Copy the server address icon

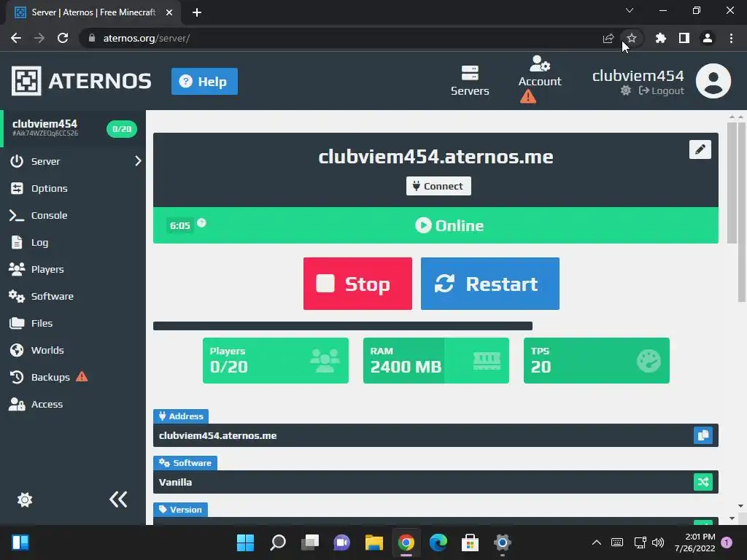tap(703, 435)
